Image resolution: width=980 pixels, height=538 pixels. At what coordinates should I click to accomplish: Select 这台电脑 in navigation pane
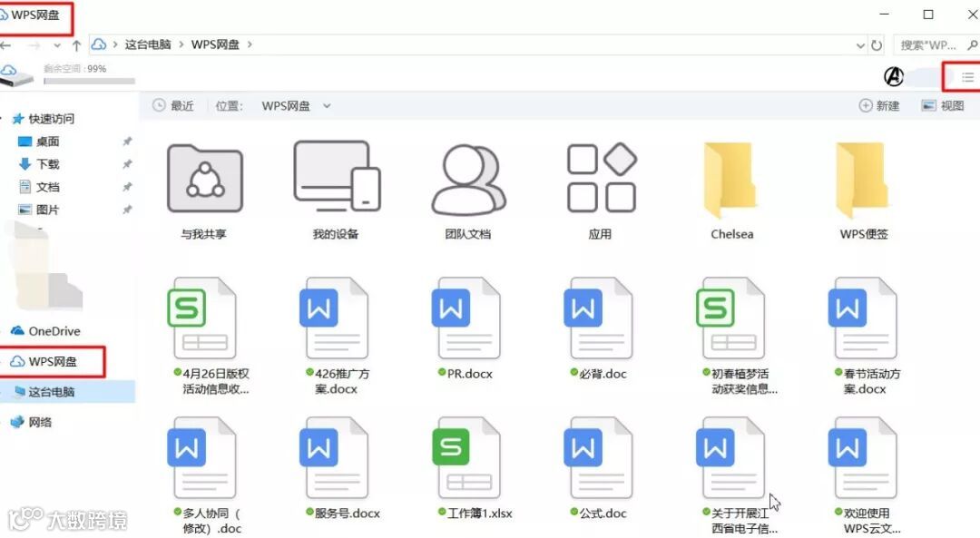tap(44, 392)
